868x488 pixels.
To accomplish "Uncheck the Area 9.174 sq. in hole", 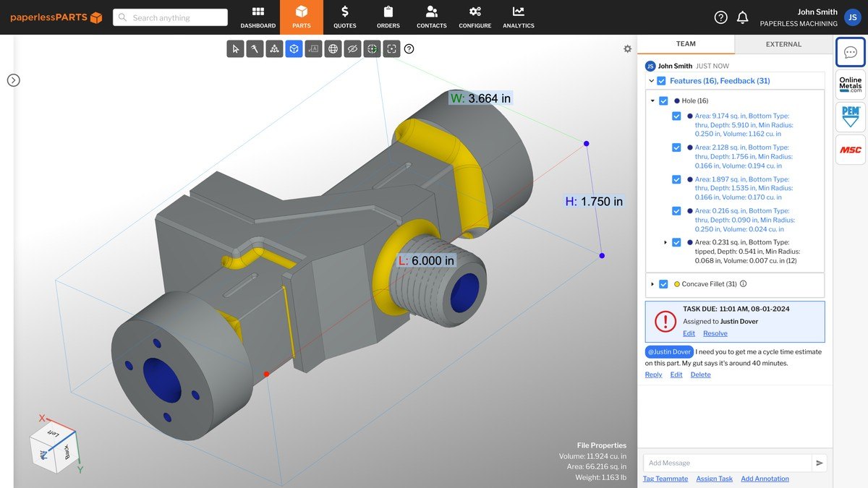I will click(676, 116).
